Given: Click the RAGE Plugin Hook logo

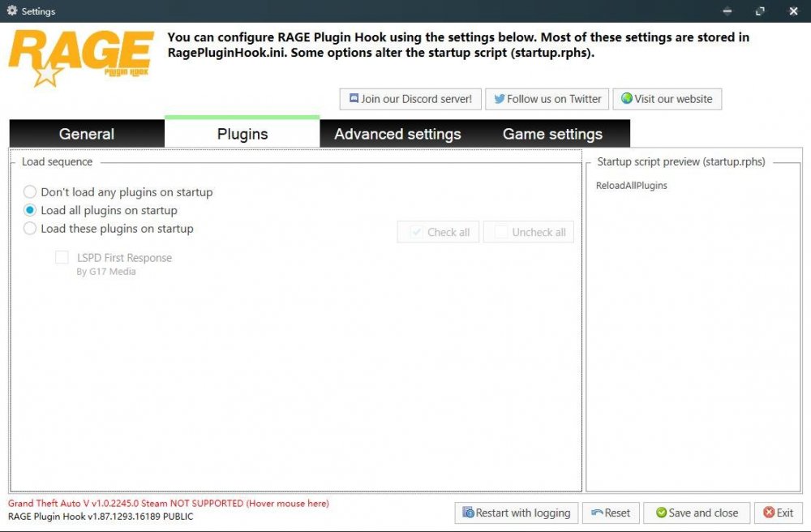Looking at the screenshot, I should (x=80, y=58).
